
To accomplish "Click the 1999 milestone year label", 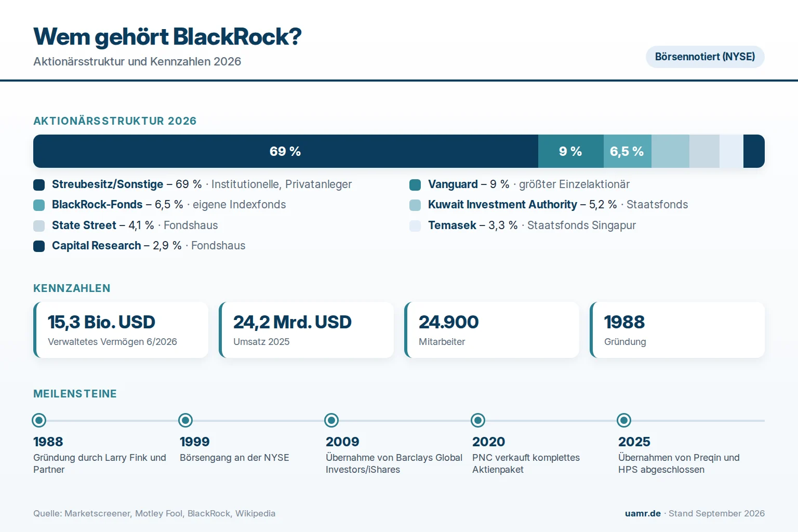I will pos(194,442).
